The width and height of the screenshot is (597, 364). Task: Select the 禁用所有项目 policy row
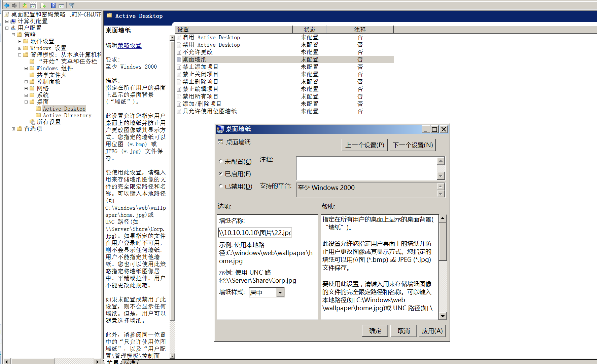click(x=285, y=96)
